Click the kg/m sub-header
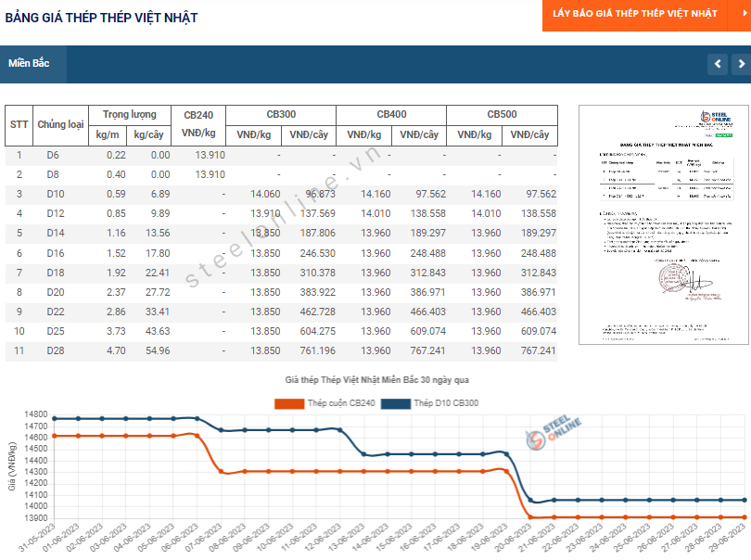Image resolution: width=751 pixels, height=560 pixels. point(108,135)
